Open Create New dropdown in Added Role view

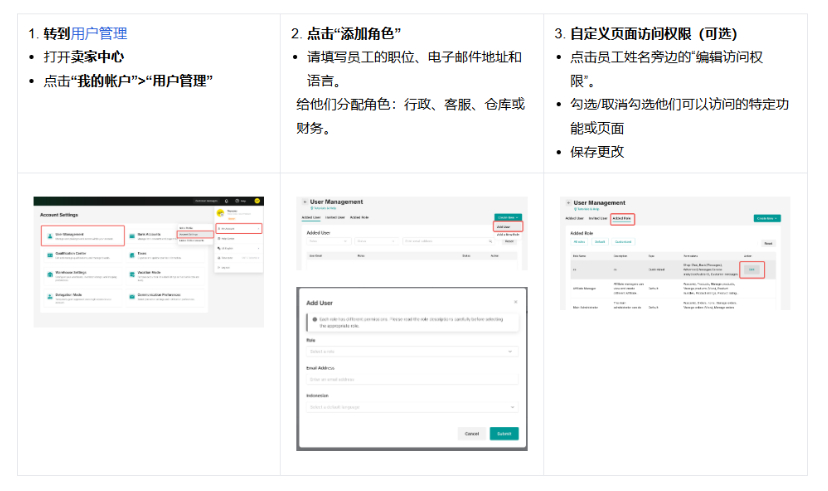[767, 217]
